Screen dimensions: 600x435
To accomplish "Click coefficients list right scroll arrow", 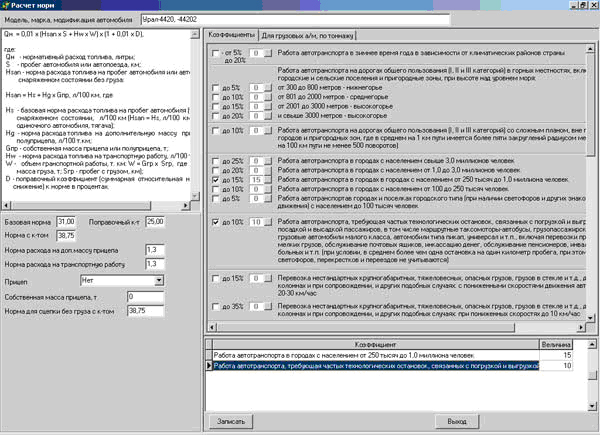I will coord(581,327).
